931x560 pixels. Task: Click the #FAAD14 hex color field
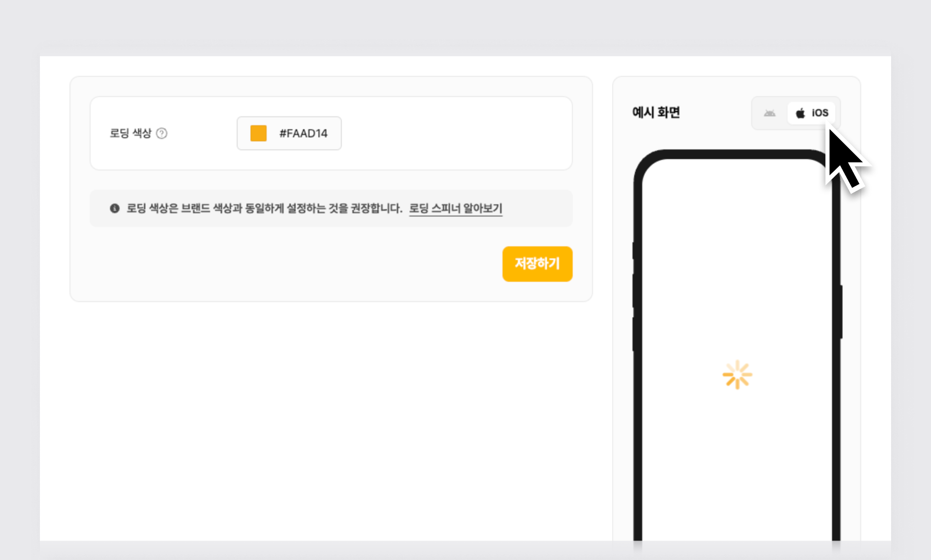point(303,133)
